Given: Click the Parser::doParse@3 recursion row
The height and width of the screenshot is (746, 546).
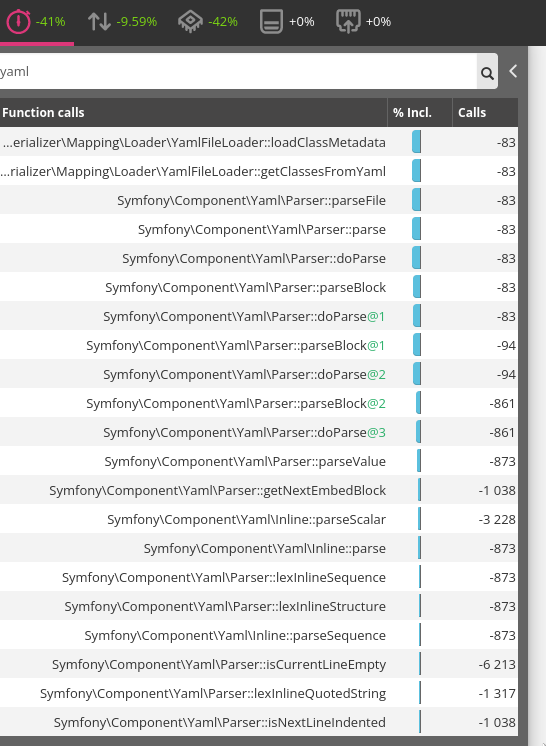Looking at the screenshot, I should point(259,432).
